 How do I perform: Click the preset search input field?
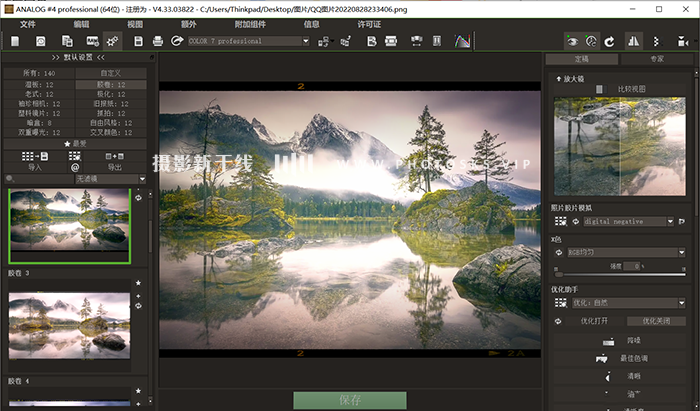coord(39,179)
